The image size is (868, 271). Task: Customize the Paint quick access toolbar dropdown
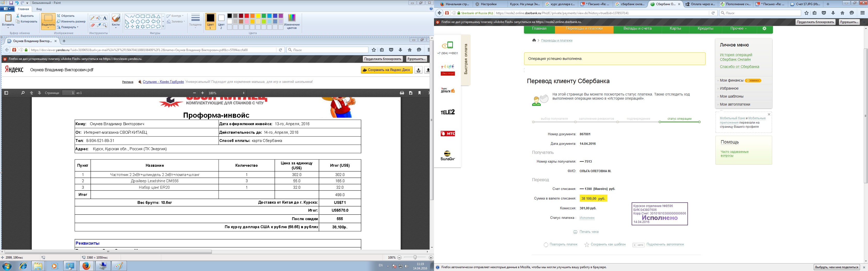tap(27, 3)
